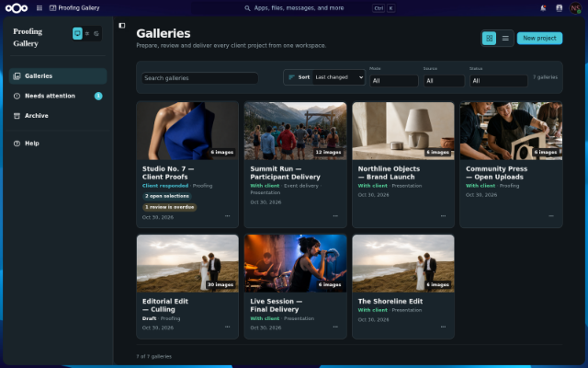The image size is (588, 368).
Task: Open Editorial Edit — Culling title
Action: (x=165, y=305)
